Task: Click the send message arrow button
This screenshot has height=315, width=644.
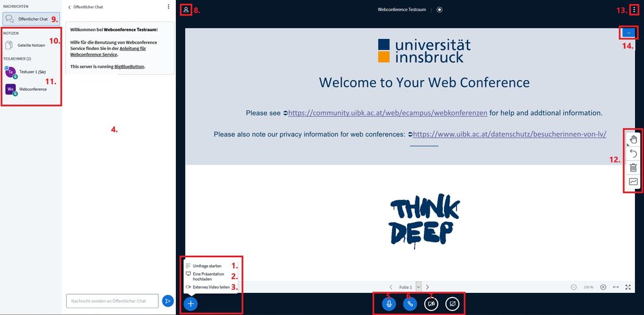Action: [x=167, y=301]
